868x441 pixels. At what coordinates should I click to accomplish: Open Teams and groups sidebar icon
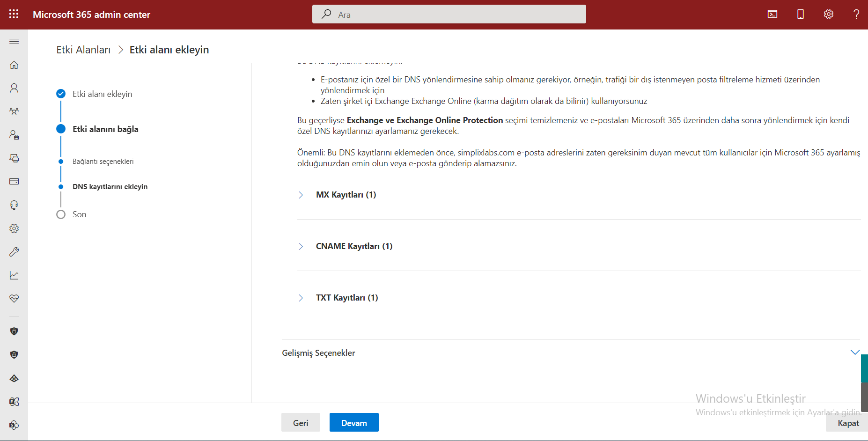pos(14,111)
